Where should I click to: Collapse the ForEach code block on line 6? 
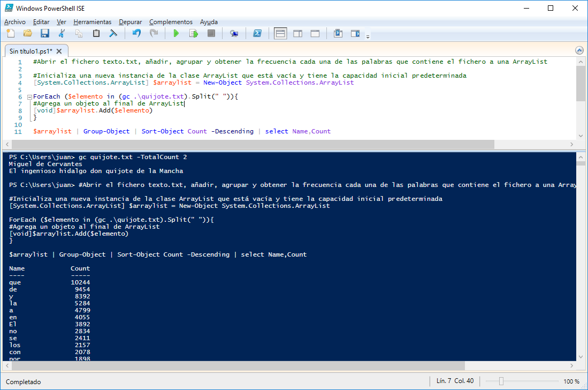[29, 97]
